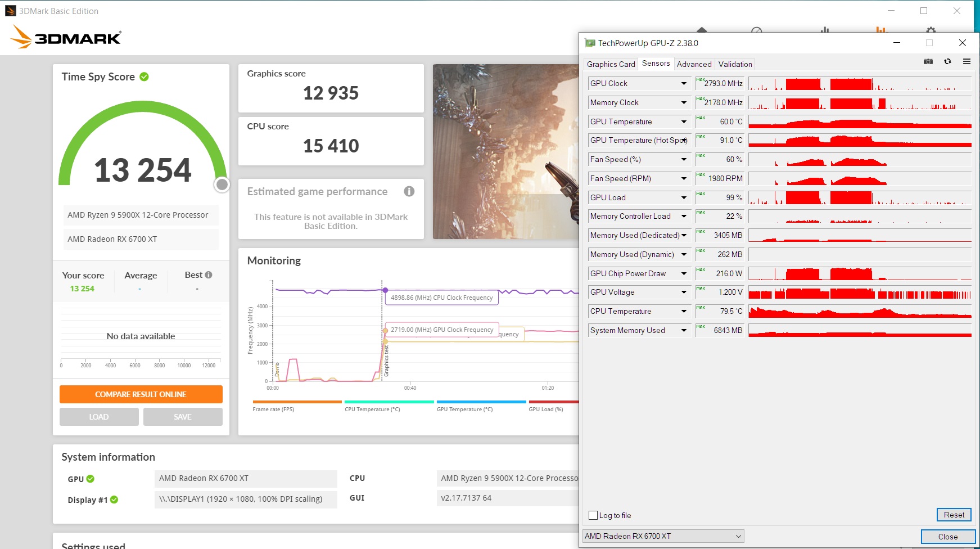Toggle GPU Load (%) in the Monitoring legend

coord(554,406)
